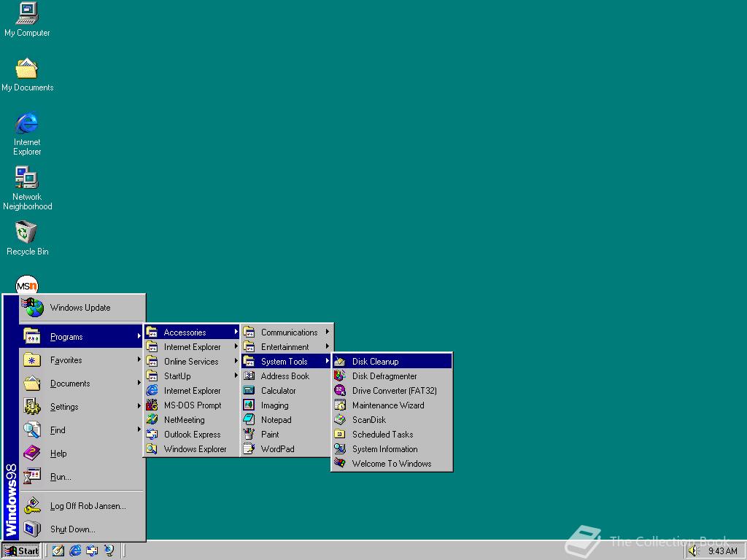The height and width of the screenshot is (560, 747).
Task: Click the volume speaker tray icon
Action: [x=693, y=551]
